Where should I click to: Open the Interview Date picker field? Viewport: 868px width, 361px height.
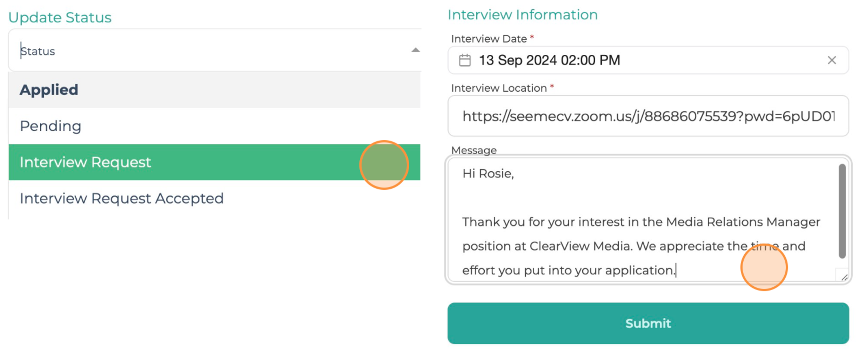click(648, 60)
